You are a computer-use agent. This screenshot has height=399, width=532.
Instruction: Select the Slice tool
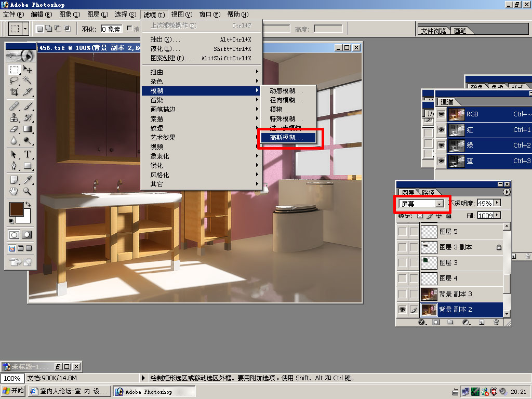pos(28,92)
